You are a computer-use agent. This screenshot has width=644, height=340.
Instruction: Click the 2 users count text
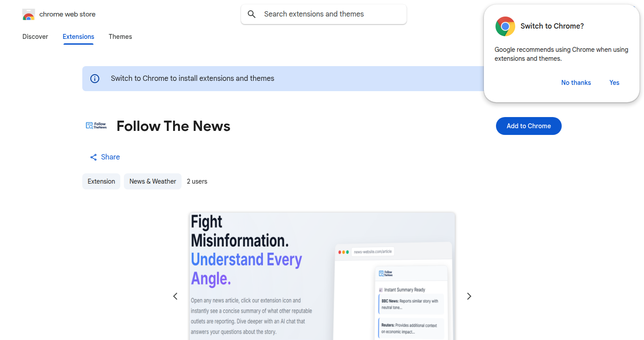pos(197,181)
